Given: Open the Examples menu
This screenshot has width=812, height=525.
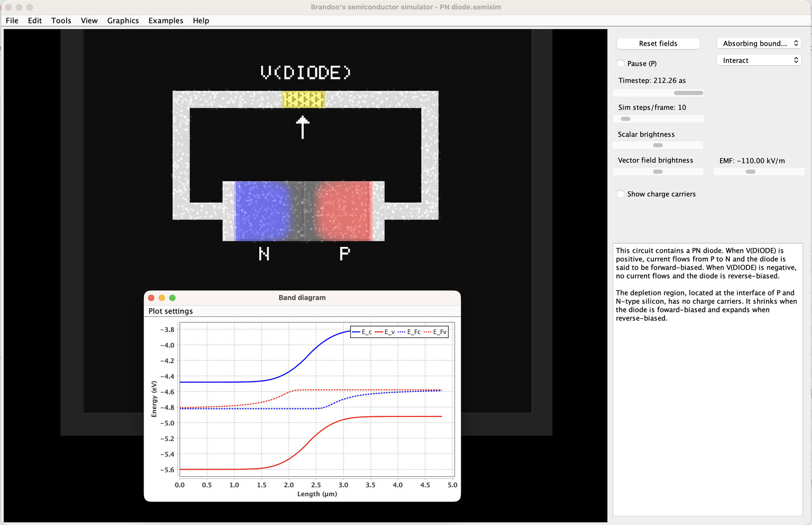Looking at the screenshot, I should [166, 20].
